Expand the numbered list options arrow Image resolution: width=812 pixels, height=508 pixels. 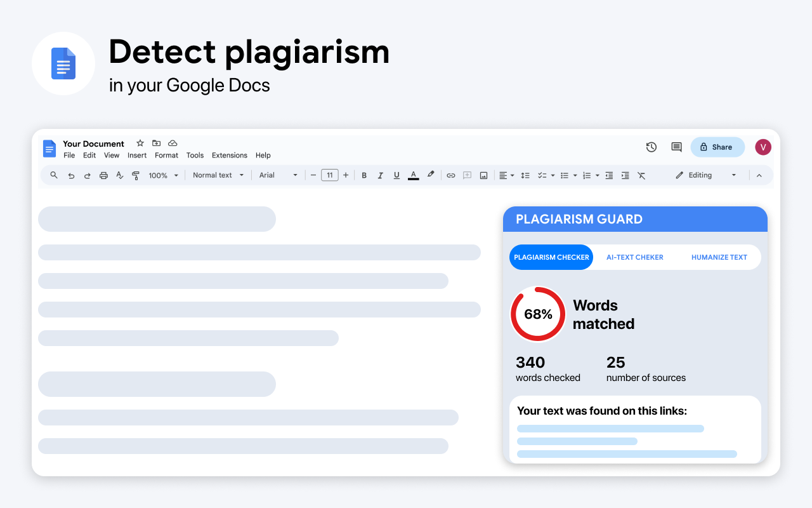(x=597, y=175)
